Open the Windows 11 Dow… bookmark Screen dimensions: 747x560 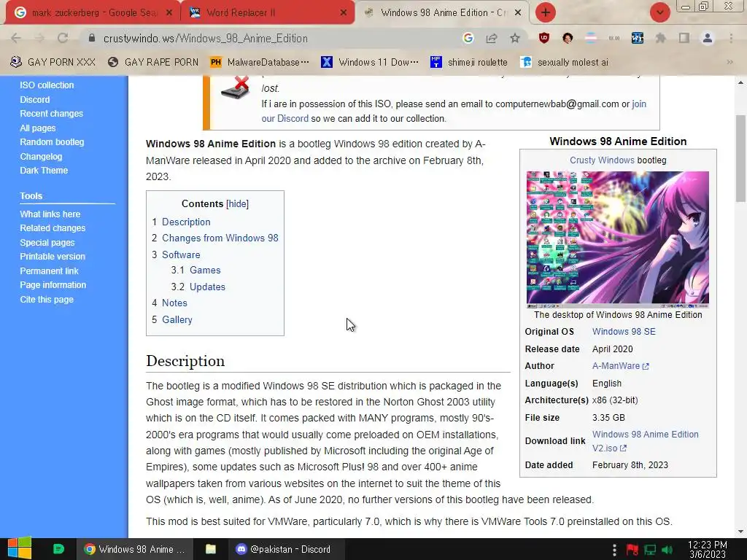(x=370, y=63)
